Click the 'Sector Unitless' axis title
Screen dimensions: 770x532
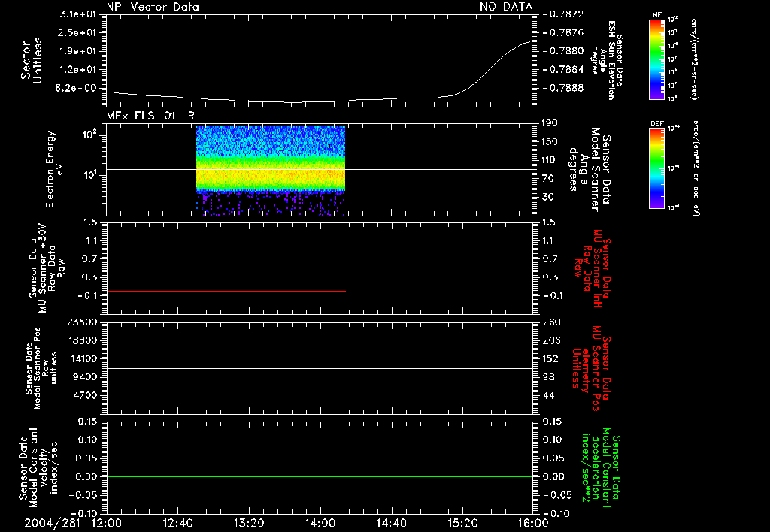point(32,60)
